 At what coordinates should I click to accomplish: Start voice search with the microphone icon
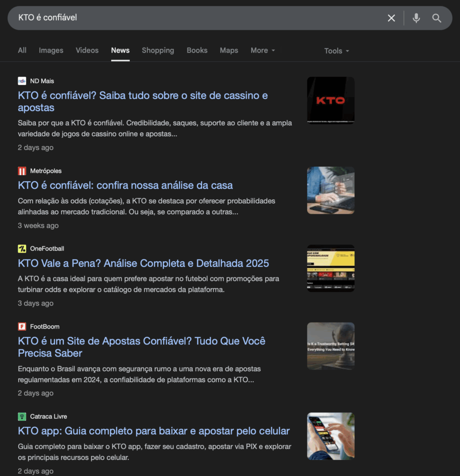click(416, 18)
